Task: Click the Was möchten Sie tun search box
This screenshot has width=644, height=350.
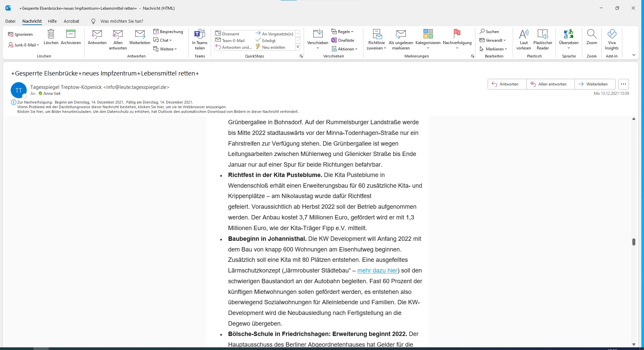Action: pos(122,21)
